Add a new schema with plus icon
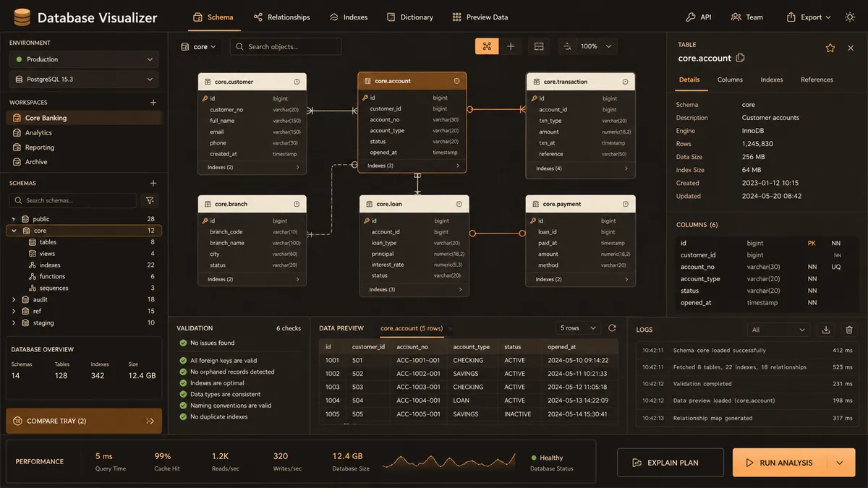Viewport: 868px width, 488px height. point(153,184)
